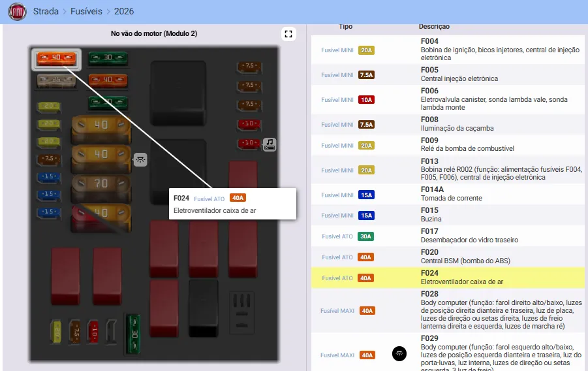Click highlighted F024 Eletroventilador row
Screen dimensions: 588x371
click(448, 278)
